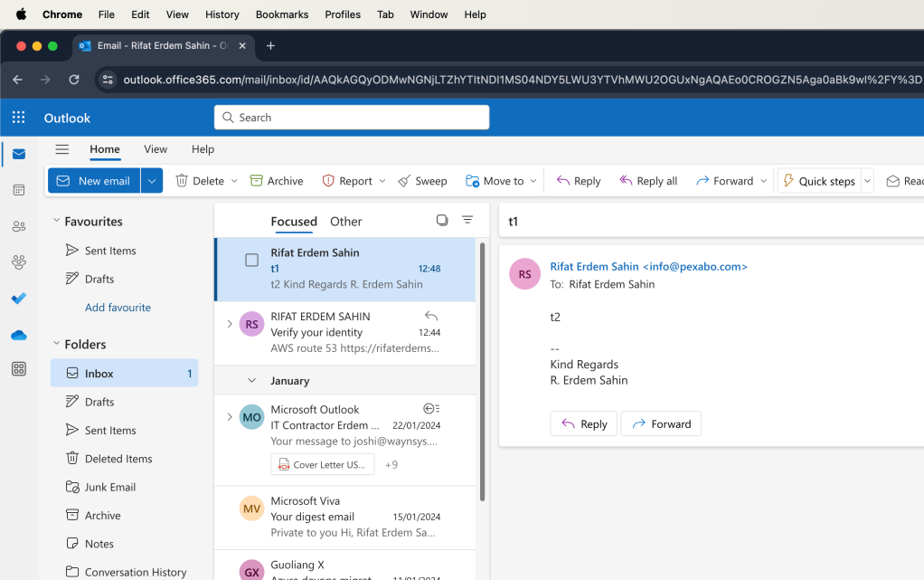Open Cover Letter US attachment chip

(323, 464)
